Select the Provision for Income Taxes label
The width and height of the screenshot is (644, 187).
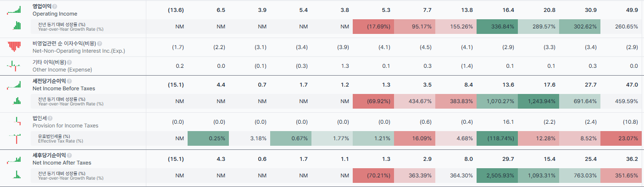click(65, 126)
